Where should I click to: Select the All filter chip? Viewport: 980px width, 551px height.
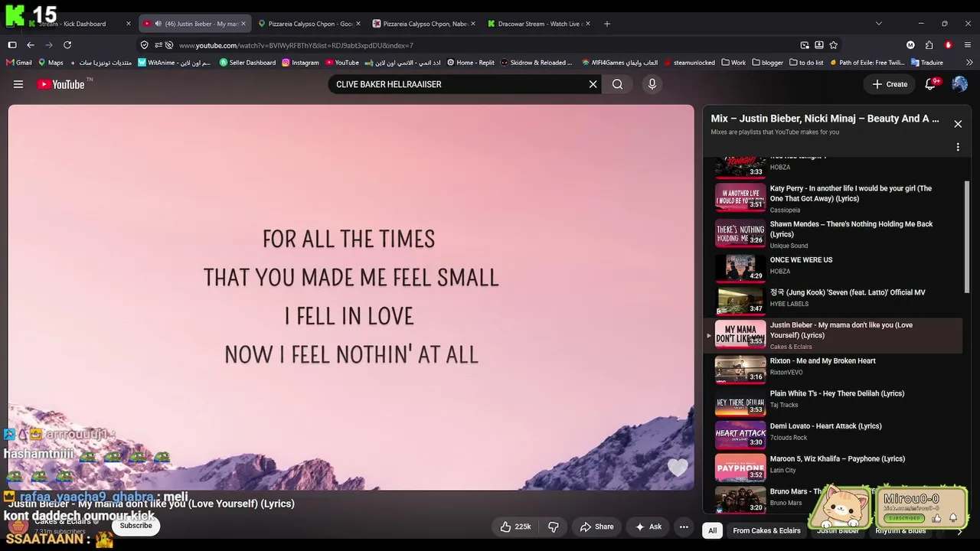[713, 530]
